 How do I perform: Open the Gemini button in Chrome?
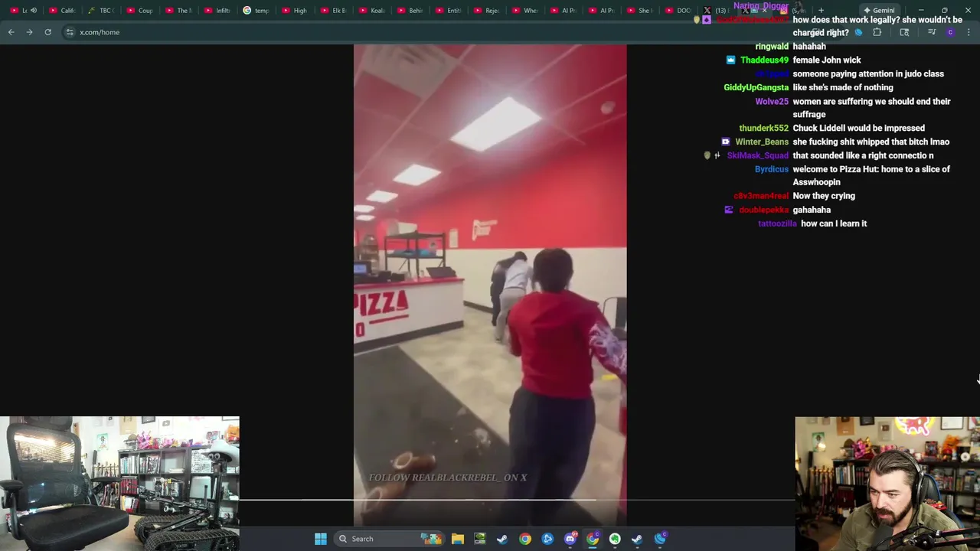879,11
